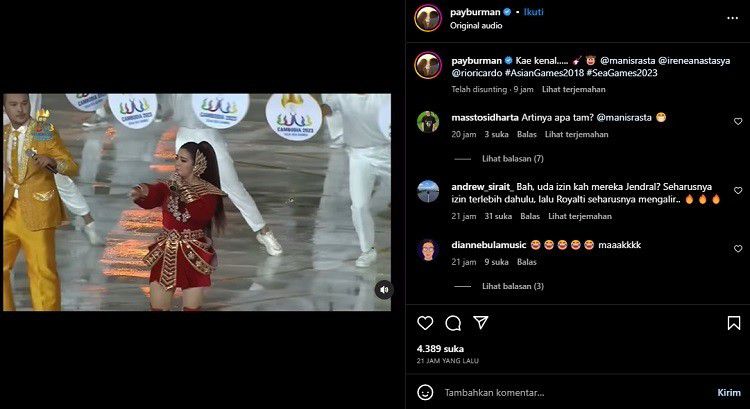Share the post via paper plane icon
750x409 pixels.
pyautogui.click(x=481, y=323)
